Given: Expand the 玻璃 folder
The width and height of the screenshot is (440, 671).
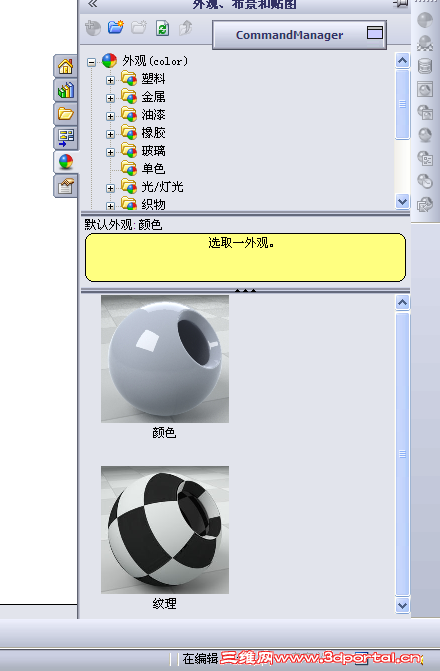Looking at the screenshot, I should (110, 152).
